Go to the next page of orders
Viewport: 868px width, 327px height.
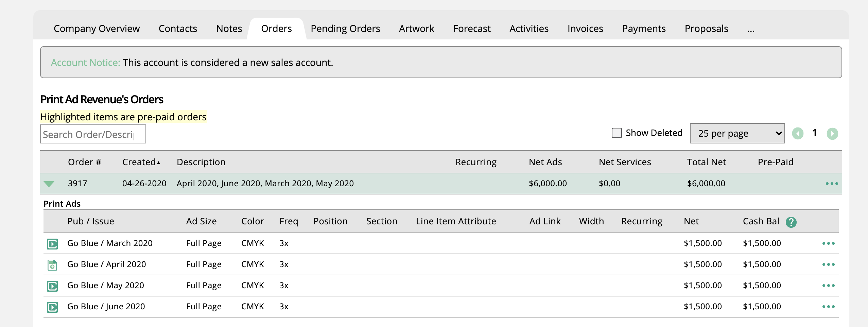(832, 134)
